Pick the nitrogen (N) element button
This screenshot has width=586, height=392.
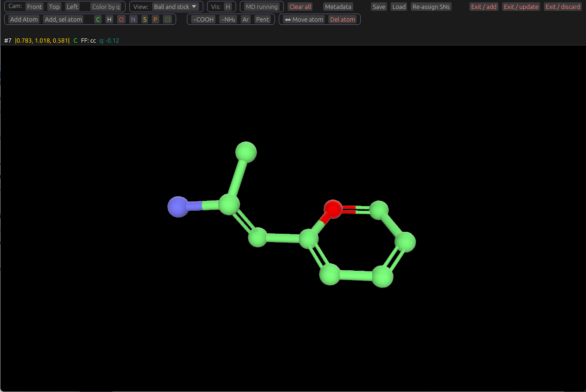[134, 20]
